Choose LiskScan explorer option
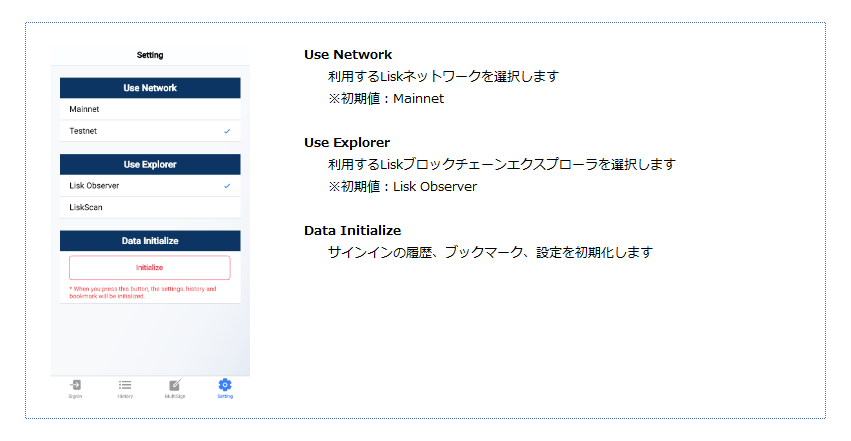The image size is (851, 441). click(x=150, y=207)
